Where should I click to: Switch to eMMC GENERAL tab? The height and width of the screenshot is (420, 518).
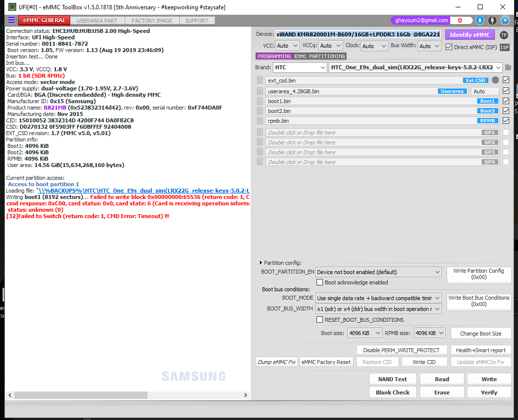[44, 21]
